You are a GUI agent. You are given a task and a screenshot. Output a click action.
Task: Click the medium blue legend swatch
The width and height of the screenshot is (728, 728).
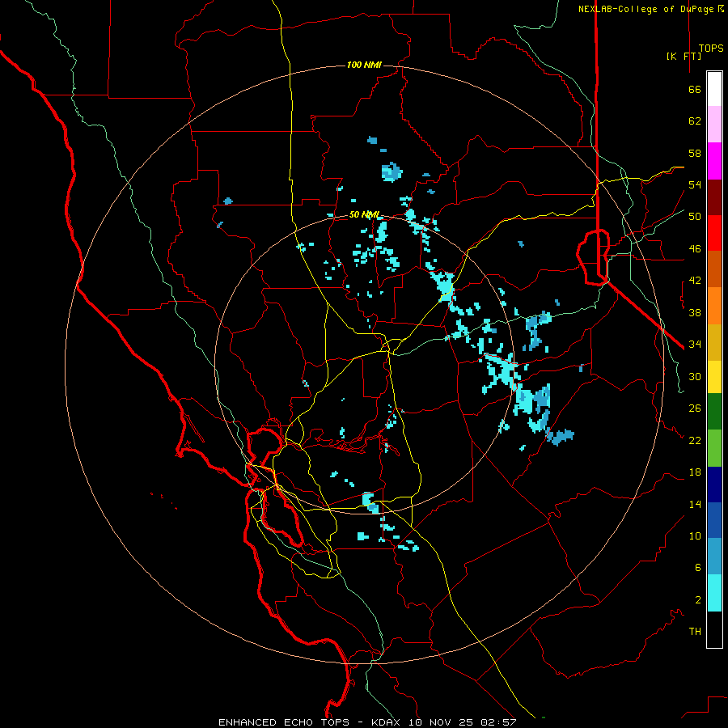click(714, 520)
